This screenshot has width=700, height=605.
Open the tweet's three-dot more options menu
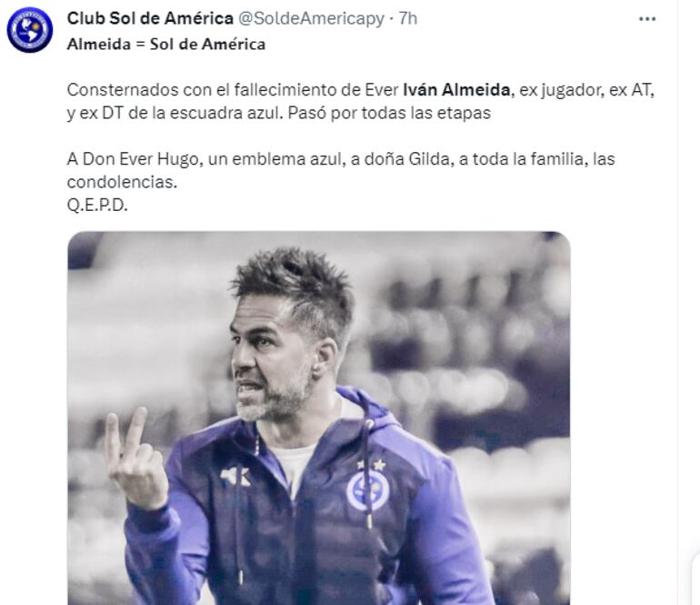[647, 19]
